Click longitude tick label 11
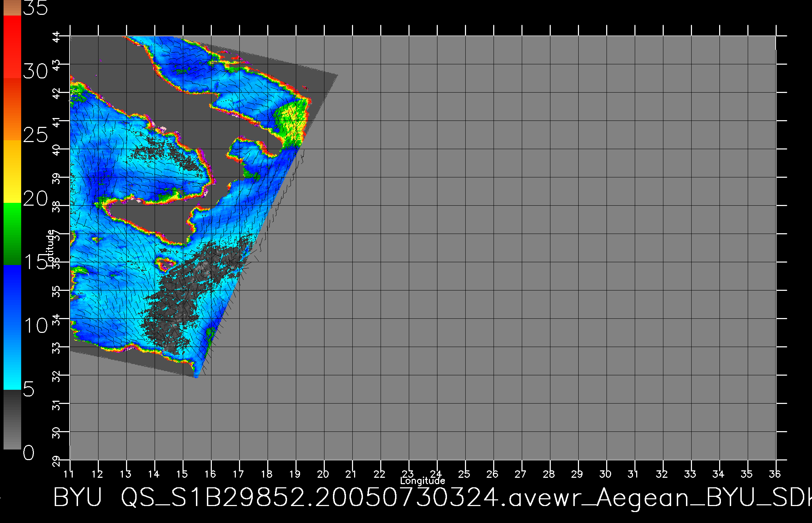This screenshot has width=812, height=523. point(69,474)
